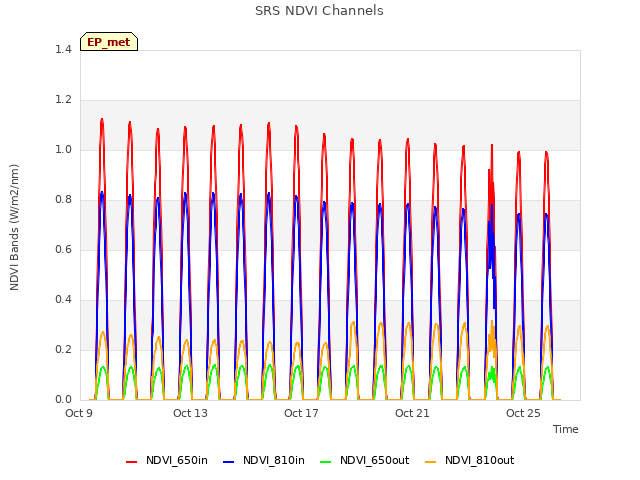The height and width of the screenshot is (480, 640).
Task: Click the 0.2 y-axis tick label
Action: tap(63, 350)
